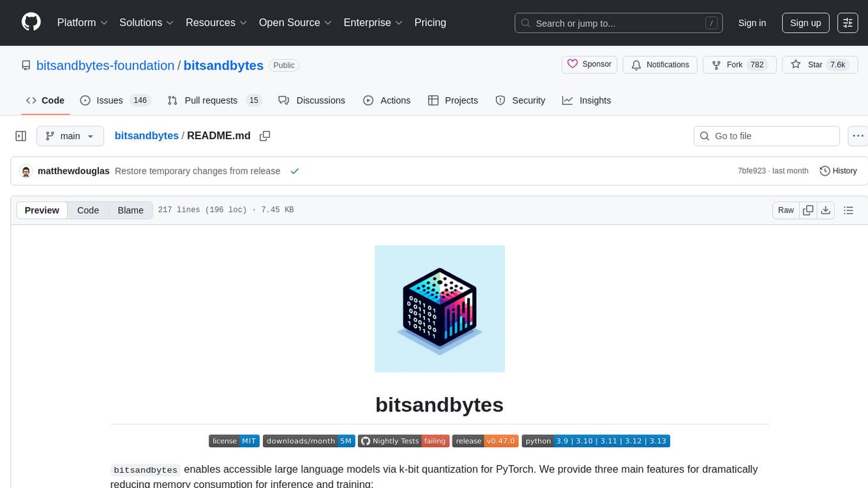868x488 pixels.
Task: Click the Security shield icon
Action: tap(500, 100)
